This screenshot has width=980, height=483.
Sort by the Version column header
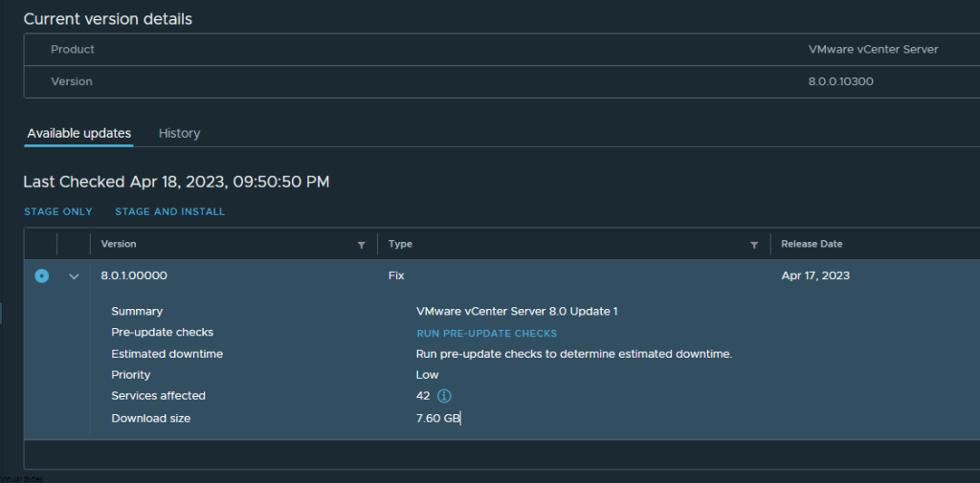point(119,244)
